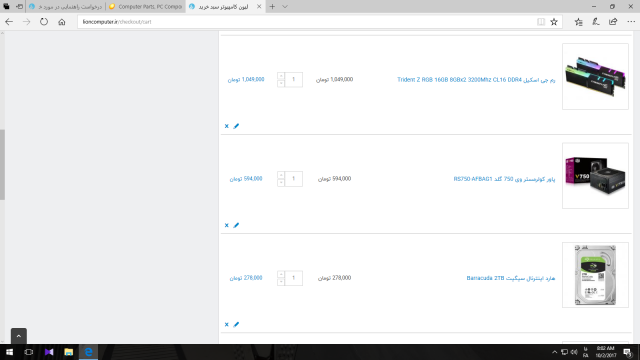The width and height of the screenshot is (640, 360).
Task: Open Trident Z RGB 16GB DDR4 product link
Action: pyautogui.click(x=476, y=80)
